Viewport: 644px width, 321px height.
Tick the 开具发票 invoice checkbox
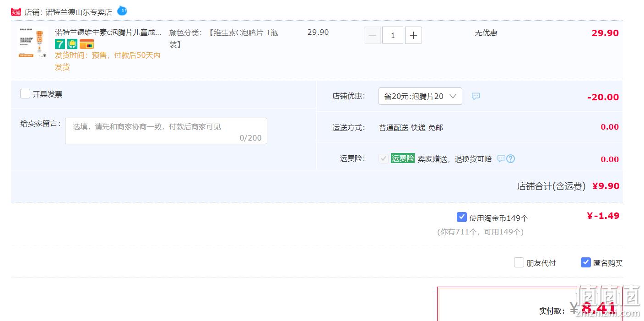[25, 94]
